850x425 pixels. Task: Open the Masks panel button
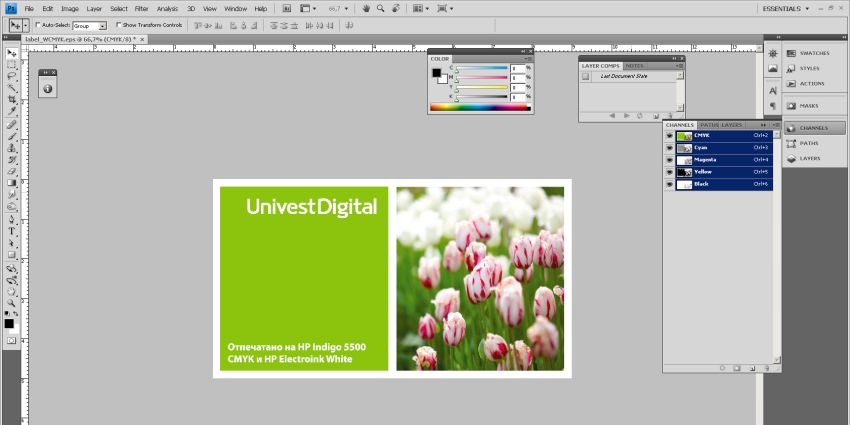814,106
